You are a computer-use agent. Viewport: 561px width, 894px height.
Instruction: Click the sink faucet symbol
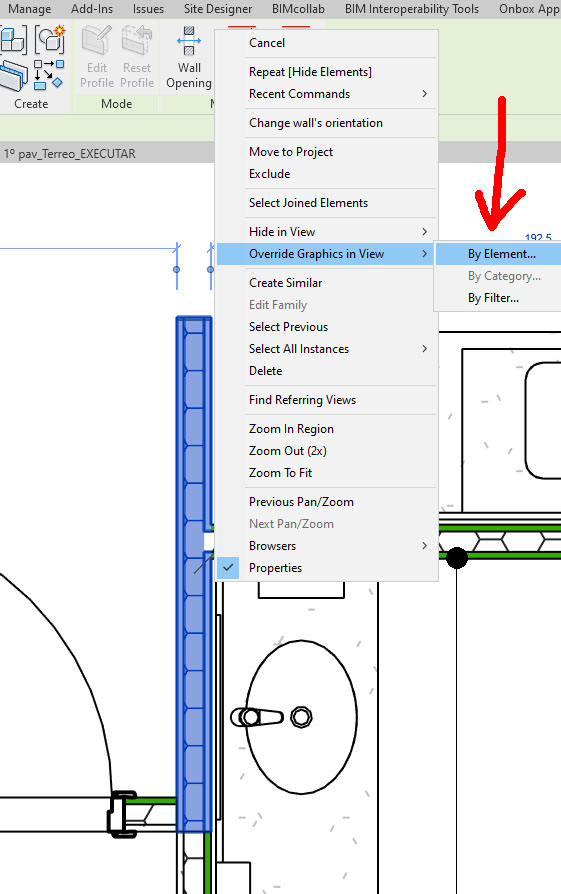tap(257, 717)
